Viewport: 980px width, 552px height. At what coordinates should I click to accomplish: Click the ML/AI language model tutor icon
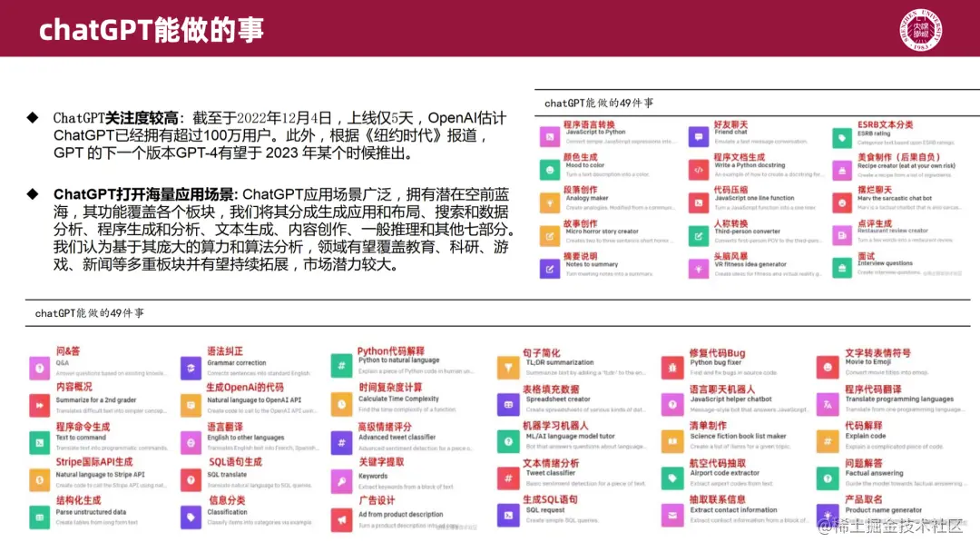click(508, 441)
